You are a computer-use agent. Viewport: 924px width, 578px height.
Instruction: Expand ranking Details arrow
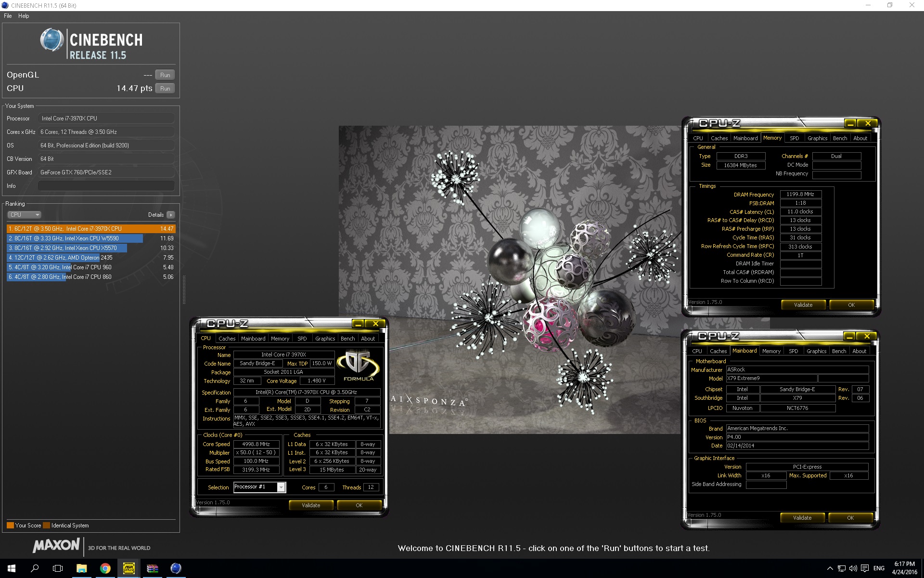click(x=171, y=215)
